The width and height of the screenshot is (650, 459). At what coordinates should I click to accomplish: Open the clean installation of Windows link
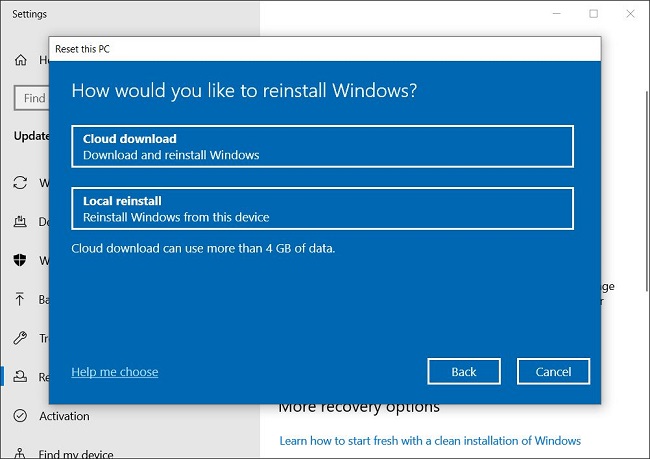pyautogui.click(x=430, y=440)
